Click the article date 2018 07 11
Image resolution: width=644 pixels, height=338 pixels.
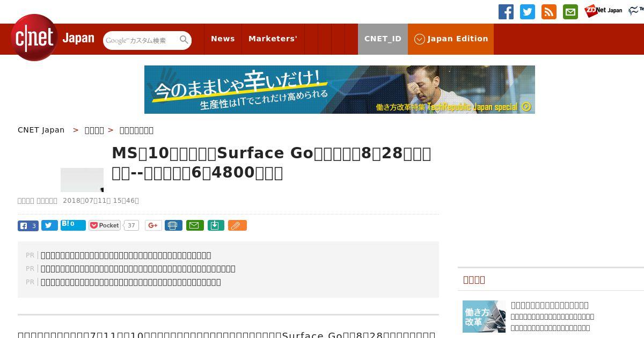[101, 201]
